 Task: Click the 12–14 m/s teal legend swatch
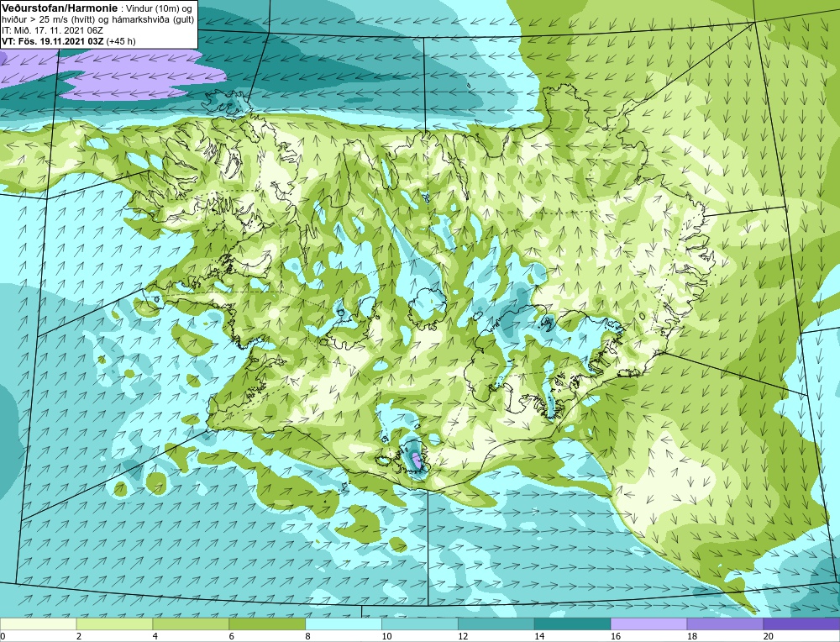click(x=496, y=624)
